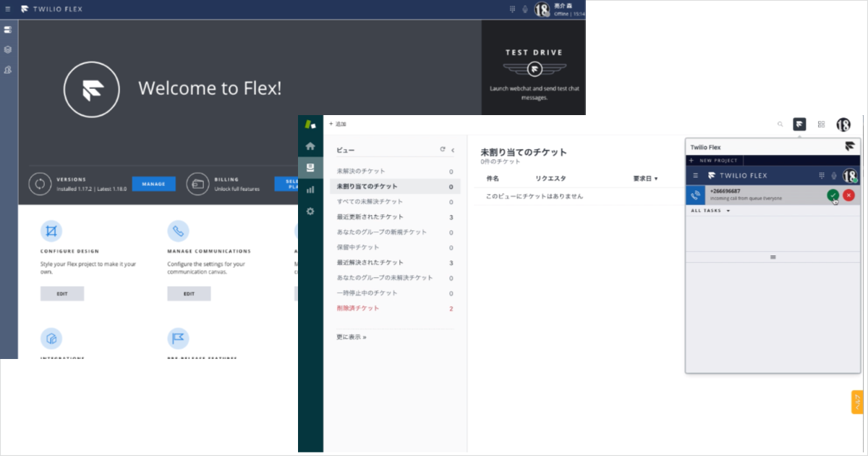Image resolution: width=868 pixels, height=456 pixels.
Task: Click 件名 column header
Action: (493, 178)
